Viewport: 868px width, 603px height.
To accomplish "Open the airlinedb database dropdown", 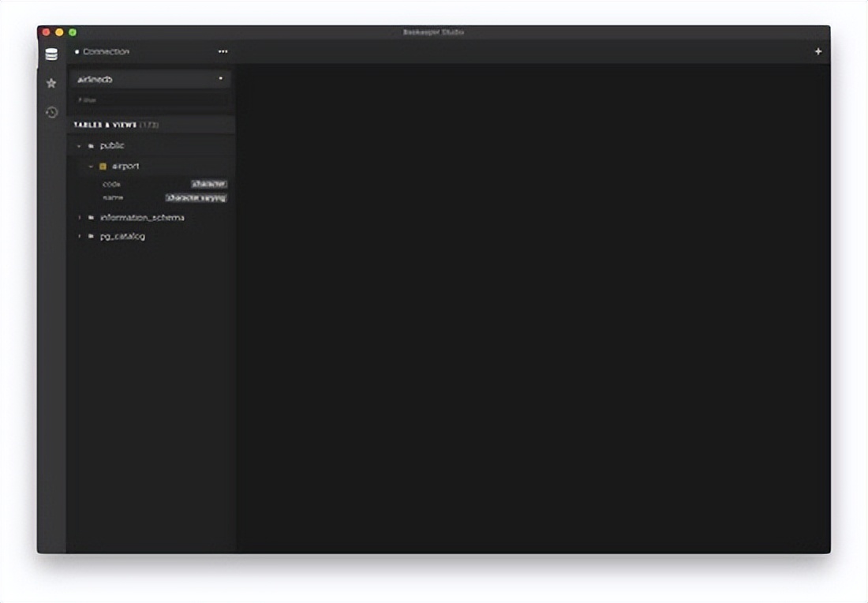I will tap(150, 79).
